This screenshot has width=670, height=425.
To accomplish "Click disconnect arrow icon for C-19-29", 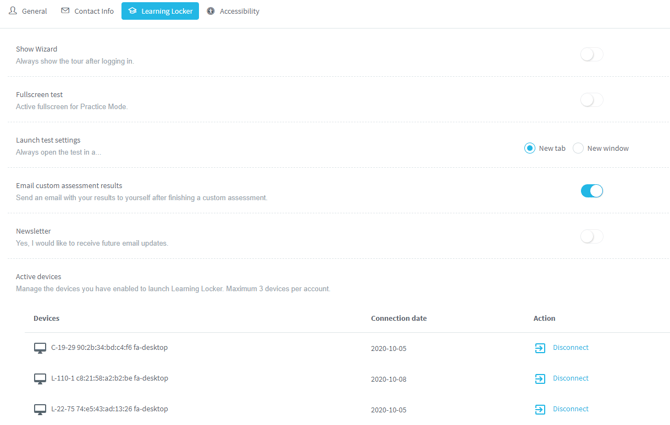I will pyautogui.click(x=540, y=348).
